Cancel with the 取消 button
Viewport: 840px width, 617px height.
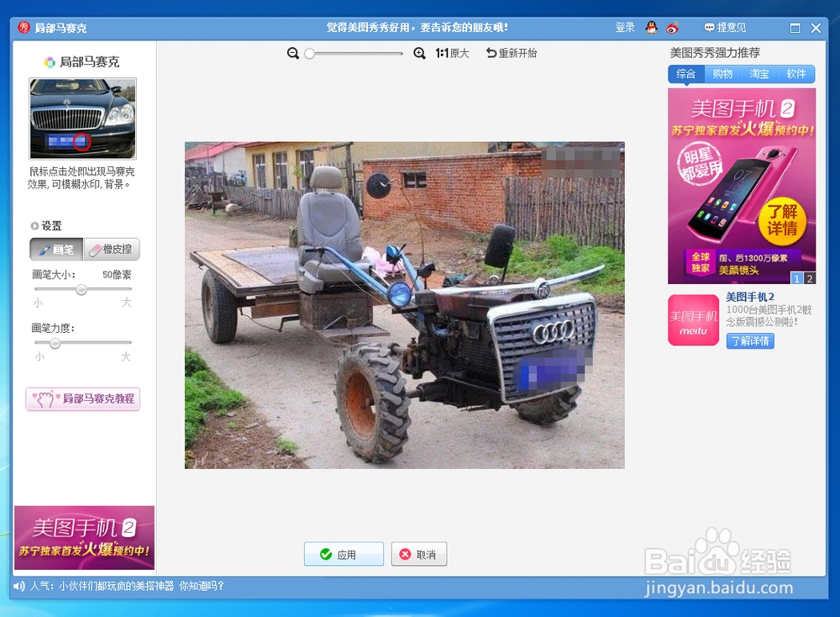[x=419, y=554]
